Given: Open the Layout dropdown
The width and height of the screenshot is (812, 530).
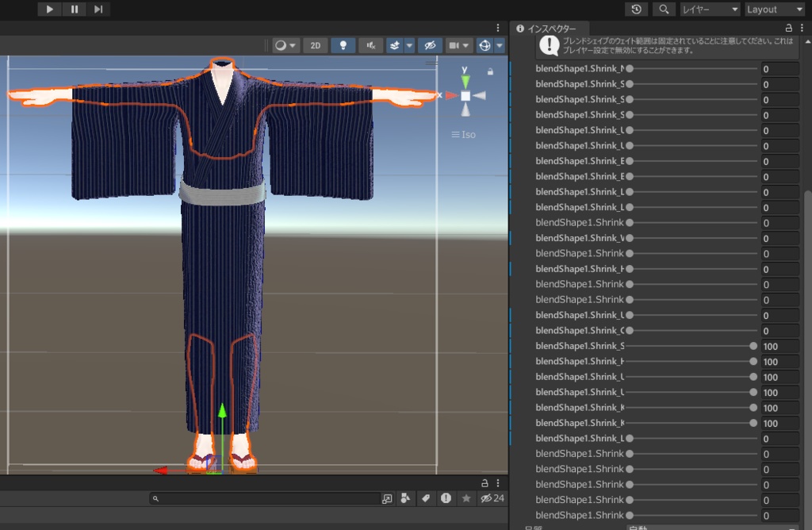Looking at the screenshot, I should click(775, 9).
